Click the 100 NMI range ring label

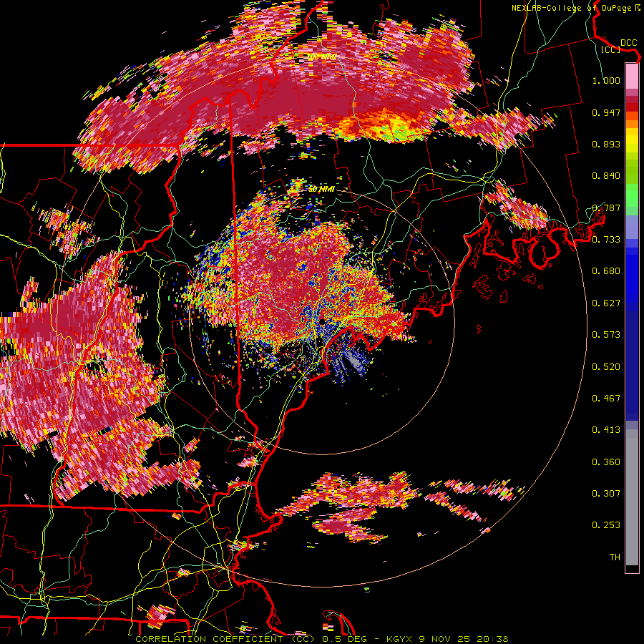pyautogui.click(x=321, y=57)
